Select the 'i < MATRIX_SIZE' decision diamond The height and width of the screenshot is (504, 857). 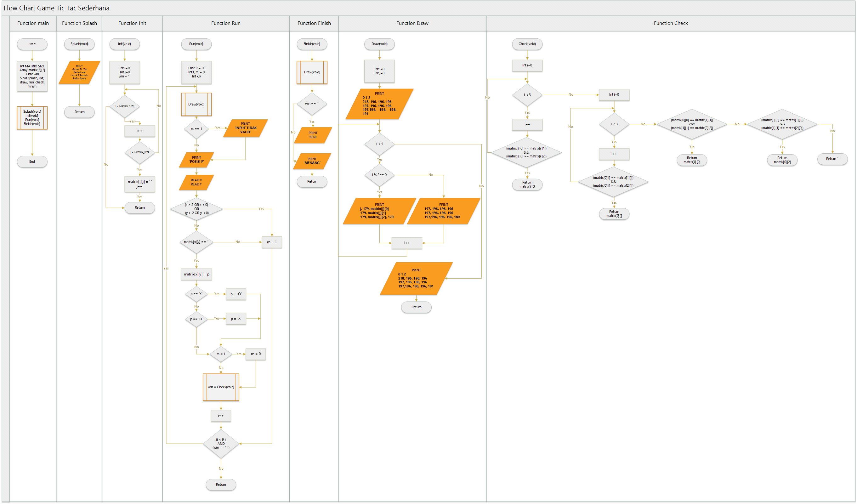[x=124, y=106]
